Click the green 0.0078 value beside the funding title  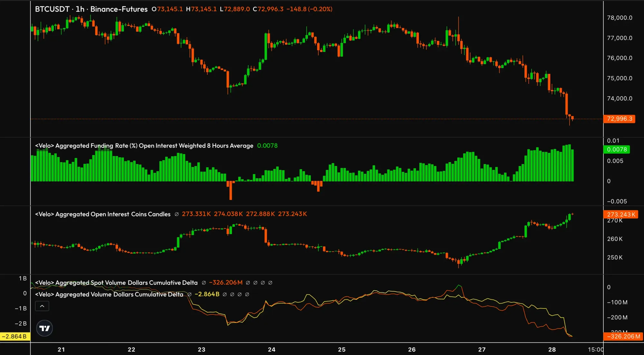click(267, 146)
